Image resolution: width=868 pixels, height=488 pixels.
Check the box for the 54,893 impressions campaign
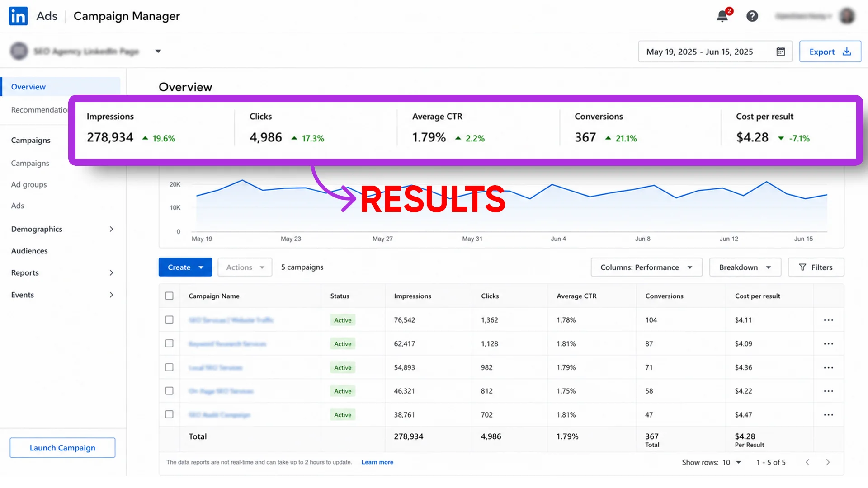click(x=169, y=367)
